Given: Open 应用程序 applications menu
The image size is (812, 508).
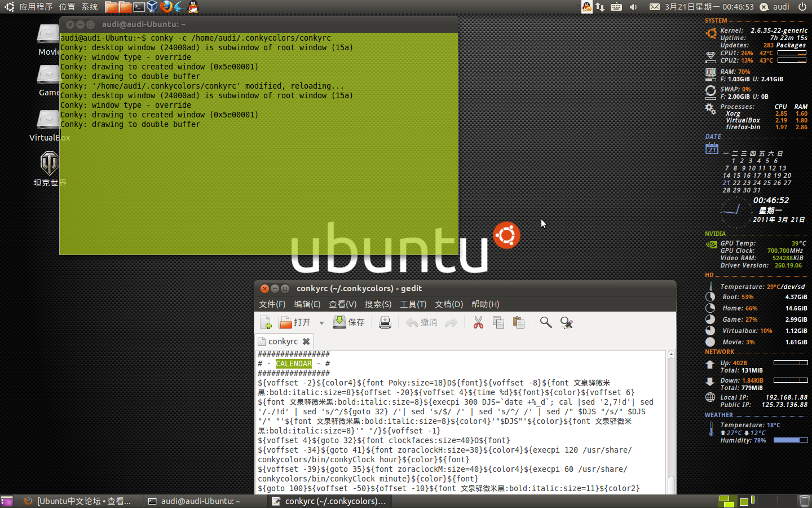Looking at the screenshot, I should (x=36, y=7).
